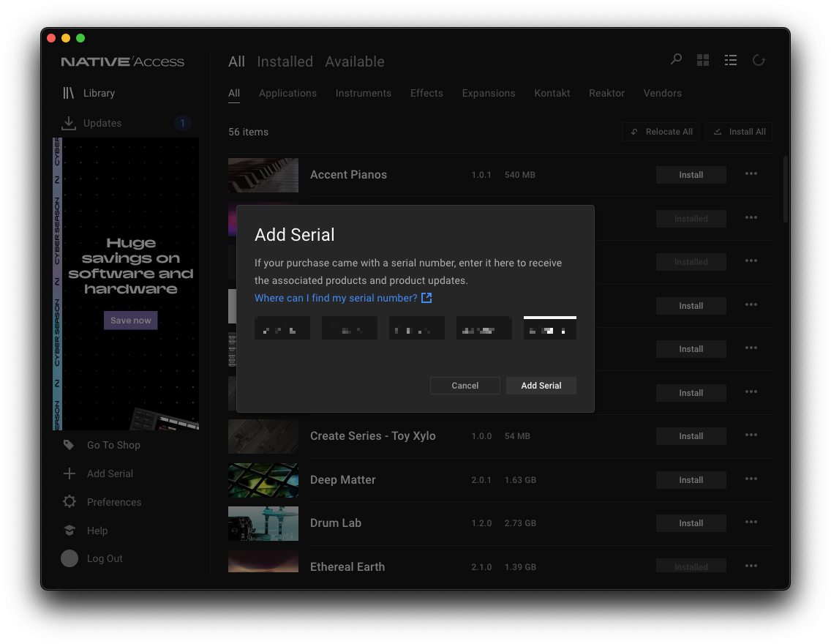This screenshot has width=831, height=644.
Task: Install Create Series - Toy Xylo
Action: tap(691, 436)
